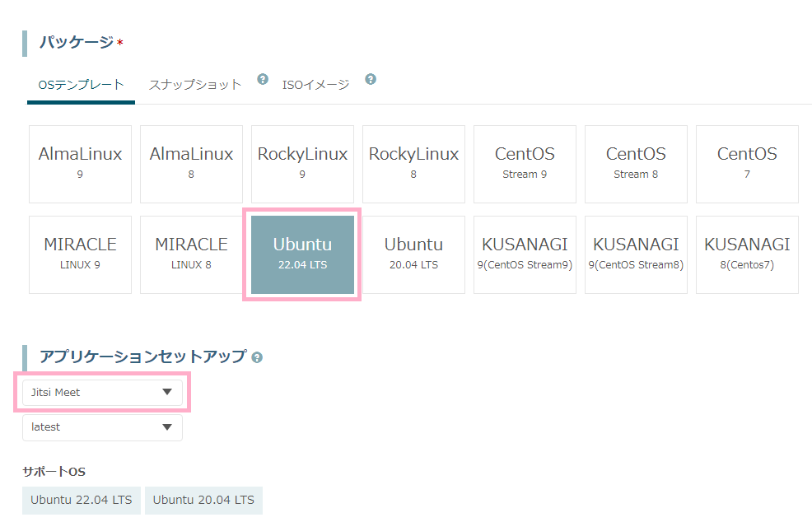Expand the latest version dropdown
Image resolution: width=812 pixels, height=522 pixels.
[102, 427]
